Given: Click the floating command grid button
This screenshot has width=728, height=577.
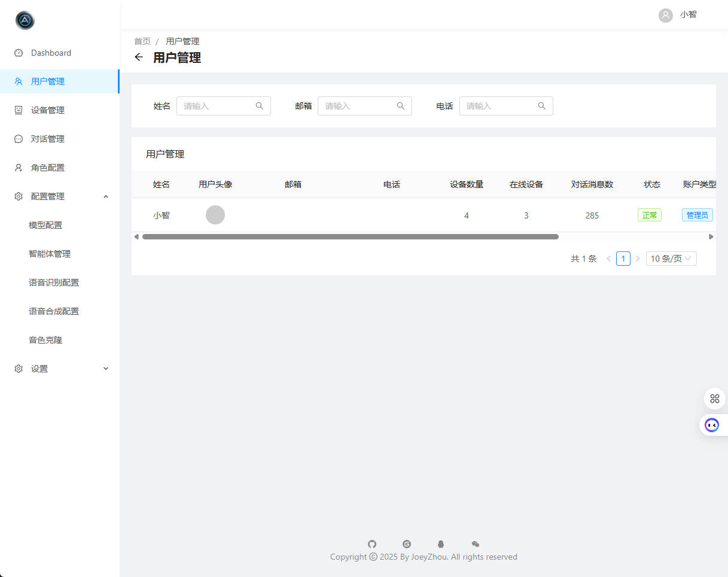Looking at the screenshot, I should click(x=714, y=398).
